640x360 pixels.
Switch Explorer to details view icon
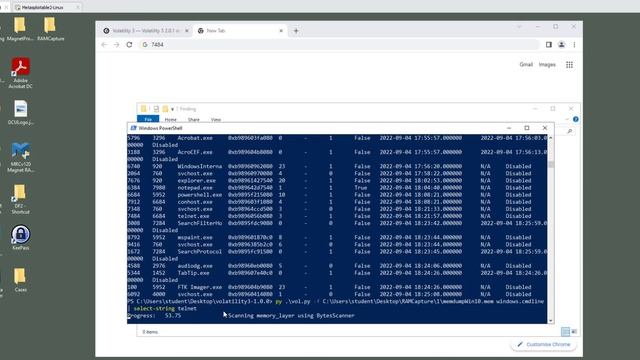pyautogui.click(x=565, y=331)
